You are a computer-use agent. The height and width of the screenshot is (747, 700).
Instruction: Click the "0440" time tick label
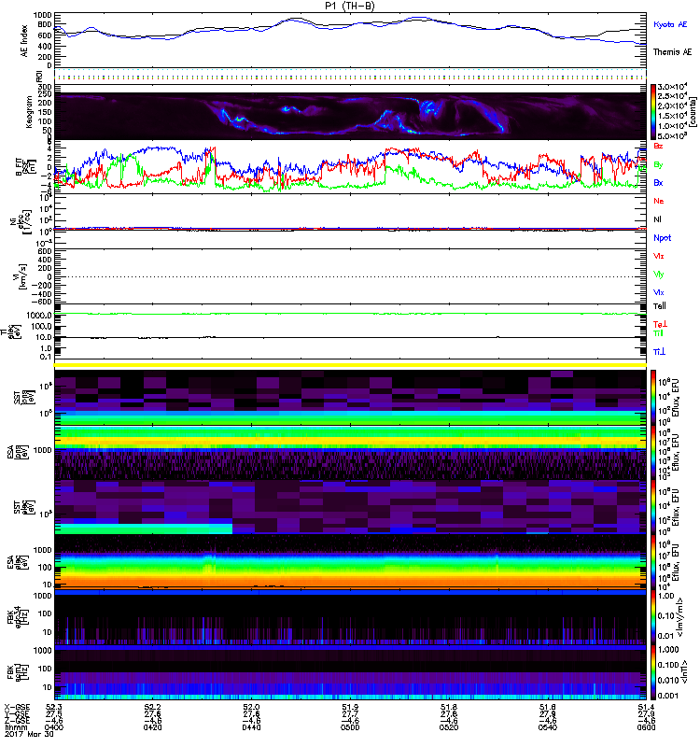(x=251, y=727)
